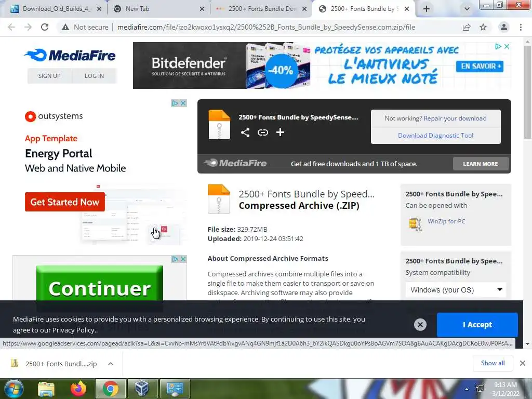Click the Uploaded 2019-12-24 date text
The width and height of the screenshot is (532, 399).
256,239
